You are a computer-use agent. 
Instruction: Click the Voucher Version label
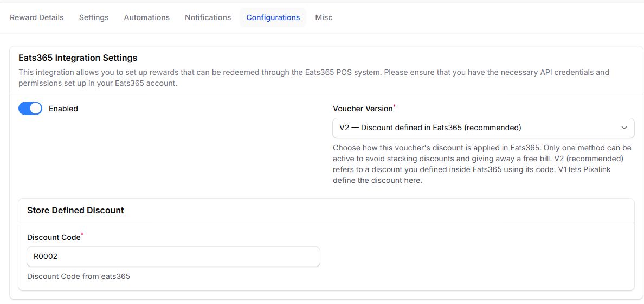click(363, 109)
